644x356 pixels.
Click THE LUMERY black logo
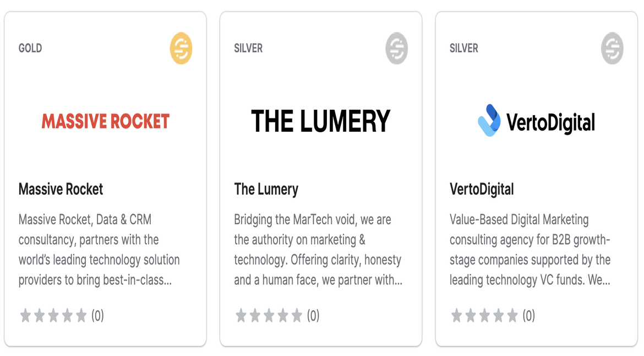coord(321,121)
